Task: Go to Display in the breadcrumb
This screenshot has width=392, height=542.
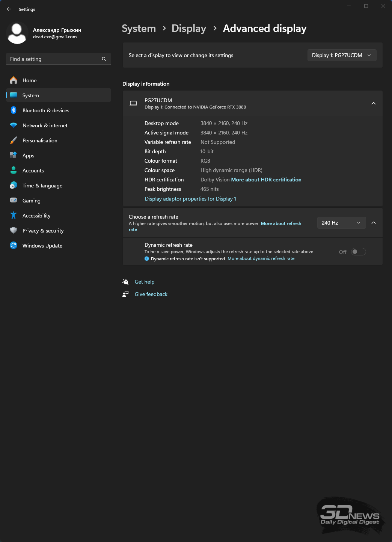Action: pyautogui.click(x=189, y=29)
